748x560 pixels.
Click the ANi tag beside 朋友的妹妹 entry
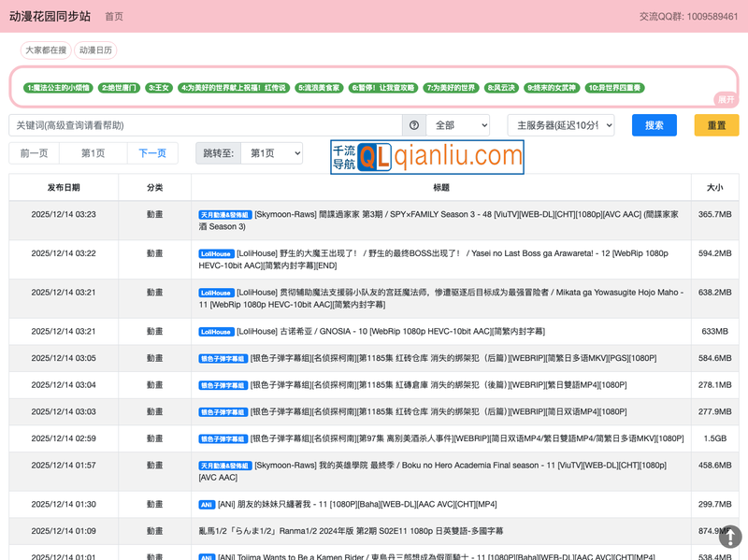point(207,505)
